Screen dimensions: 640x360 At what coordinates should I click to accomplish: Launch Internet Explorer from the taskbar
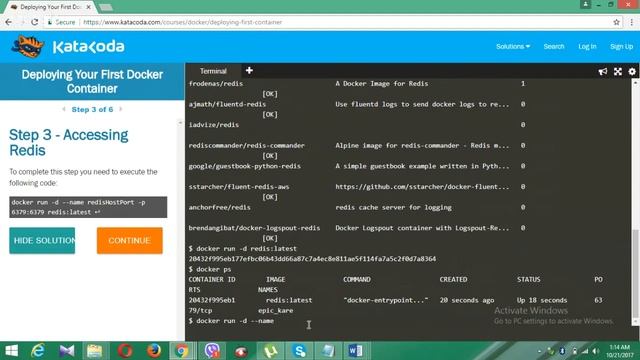38,351
